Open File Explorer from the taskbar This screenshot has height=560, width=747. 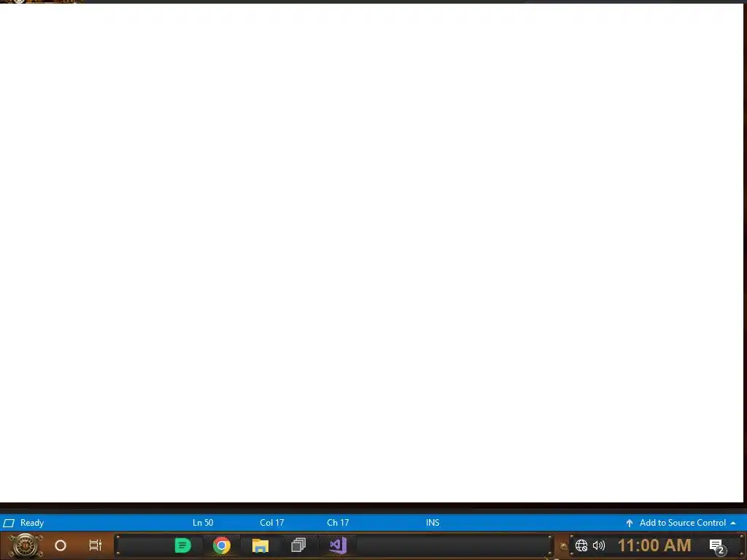[260, 545]
